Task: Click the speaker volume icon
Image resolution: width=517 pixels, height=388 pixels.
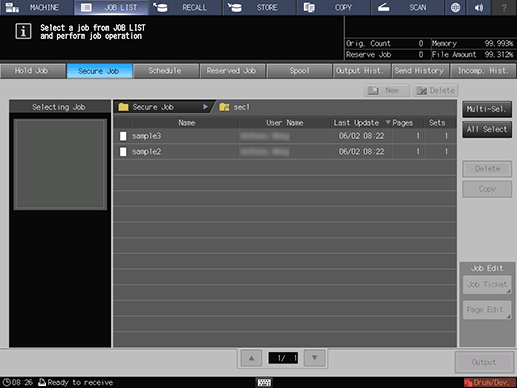Action: [479, 7]
